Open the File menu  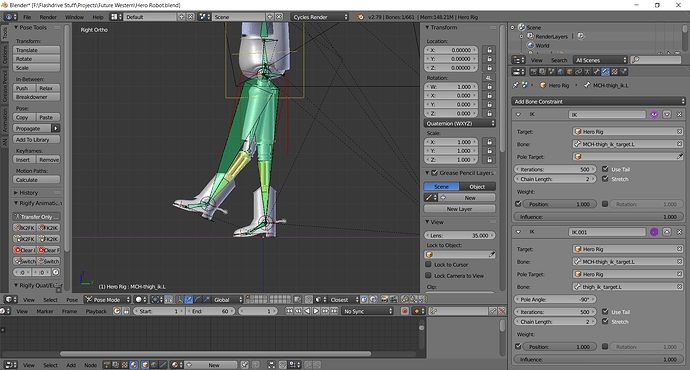coord(27,17)
